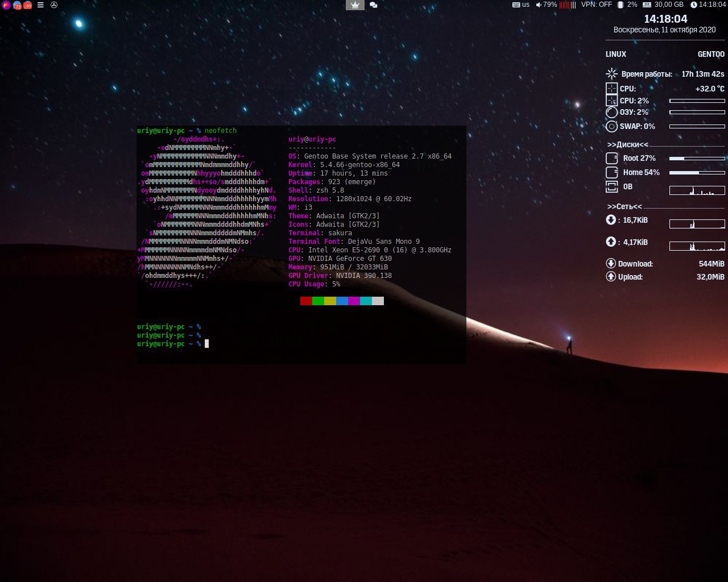Click the clock icon in the top bar

click(x=694, y=5)
